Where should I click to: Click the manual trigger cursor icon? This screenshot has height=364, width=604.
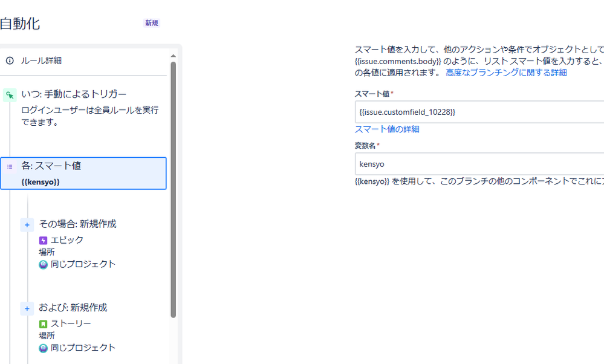click(x=10, y=95)
